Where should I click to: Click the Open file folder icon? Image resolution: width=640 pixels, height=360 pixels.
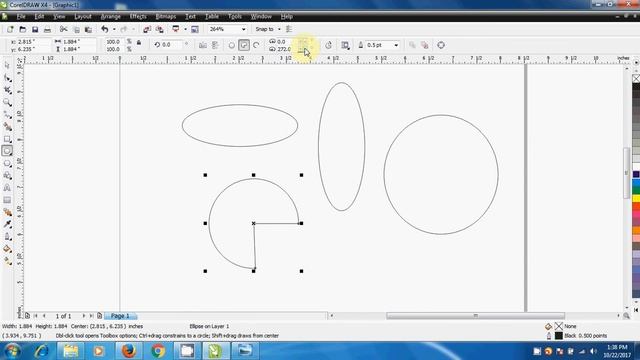(x=22, y=29)
